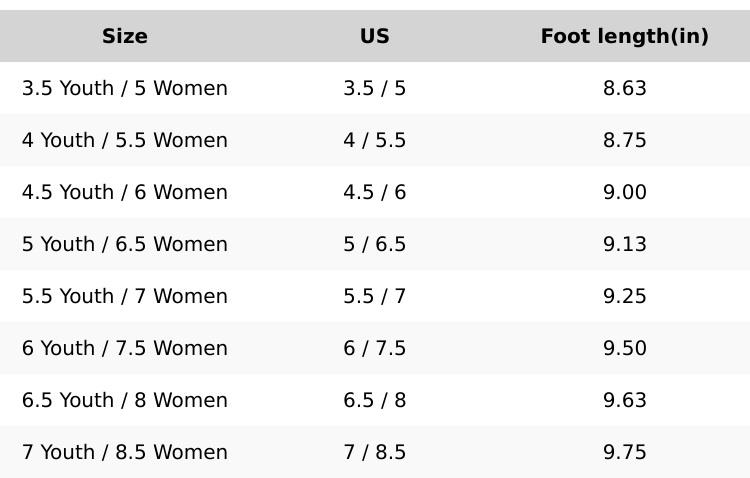
Task: Click the 9.13 foot length value
Action: tap(624, 245)
